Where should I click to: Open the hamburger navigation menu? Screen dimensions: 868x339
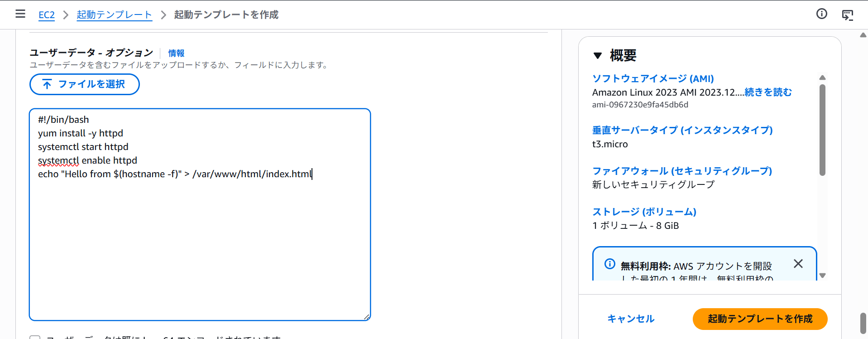20,14
